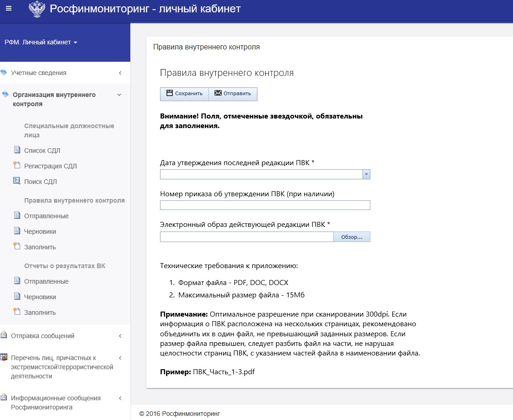The image size is (513, 420).
Task: Open Заполнить under Отчеты о результатах ВК
Action: click(40, 312)
